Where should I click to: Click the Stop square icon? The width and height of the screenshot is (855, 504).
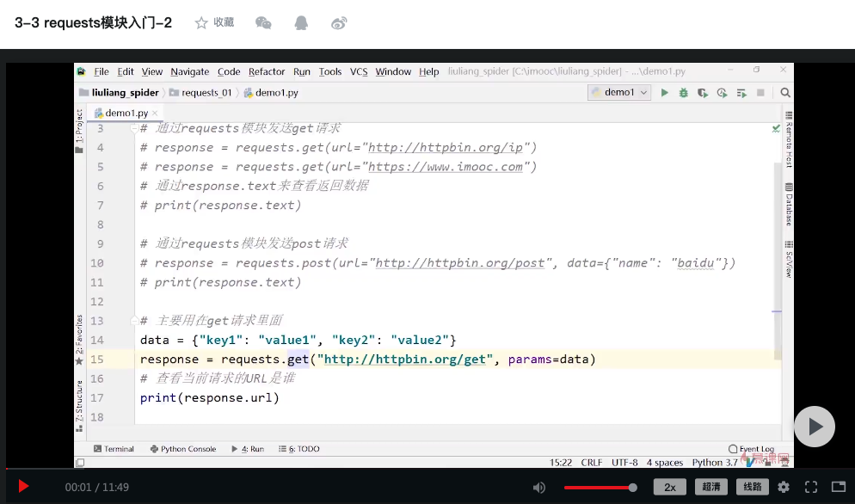(760, 93)
